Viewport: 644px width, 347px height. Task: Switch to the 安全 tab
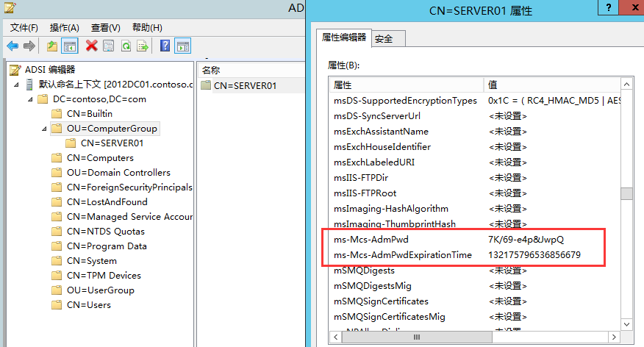pyautogui.click(x=389, y=39)
